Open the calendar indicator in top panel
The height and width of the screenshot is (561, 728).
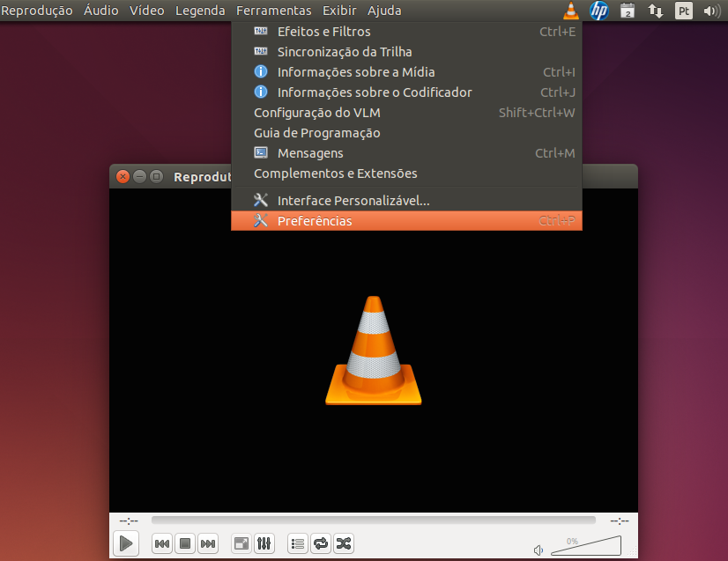coord(628,11)
